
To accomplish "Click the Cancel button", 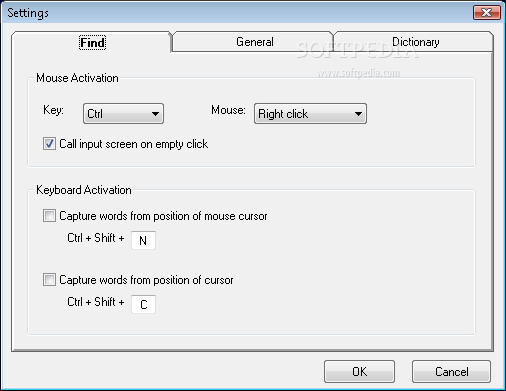I will pos(451,371).
